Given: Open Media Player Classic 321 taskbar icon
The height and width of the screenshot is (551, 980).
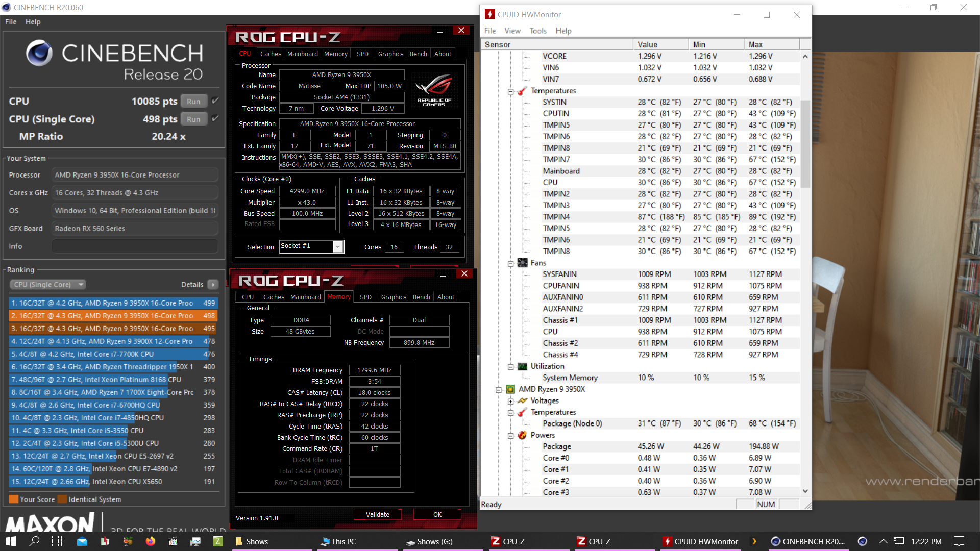Looking at the screenshot, I should [x=173, y=541].
